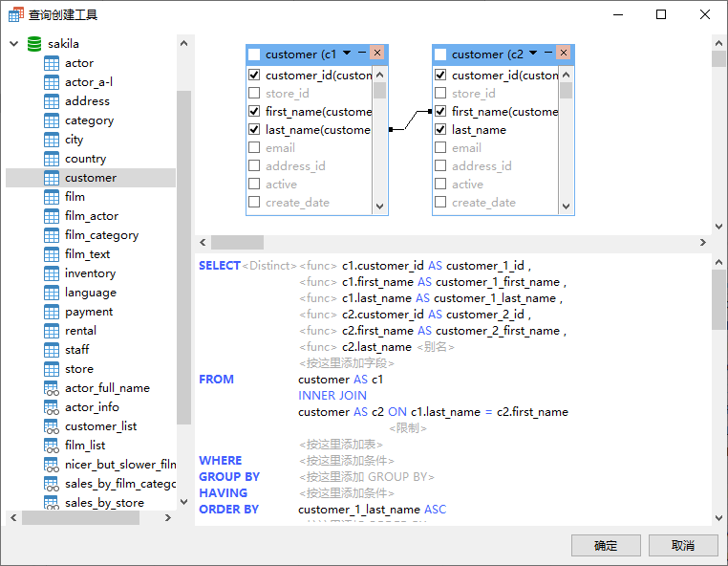This screenshot has height=566, width=728.
Task: Click the 确定 button
Action: 606,545
